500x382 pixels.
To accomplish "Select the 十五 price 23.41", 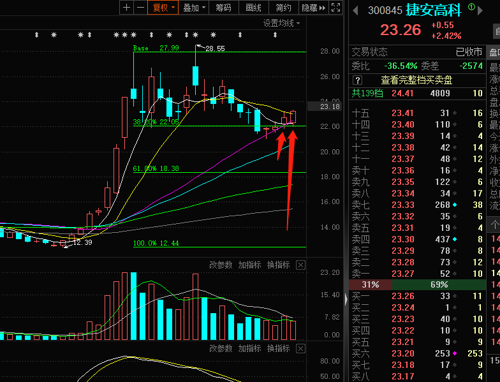I will 403,113.
